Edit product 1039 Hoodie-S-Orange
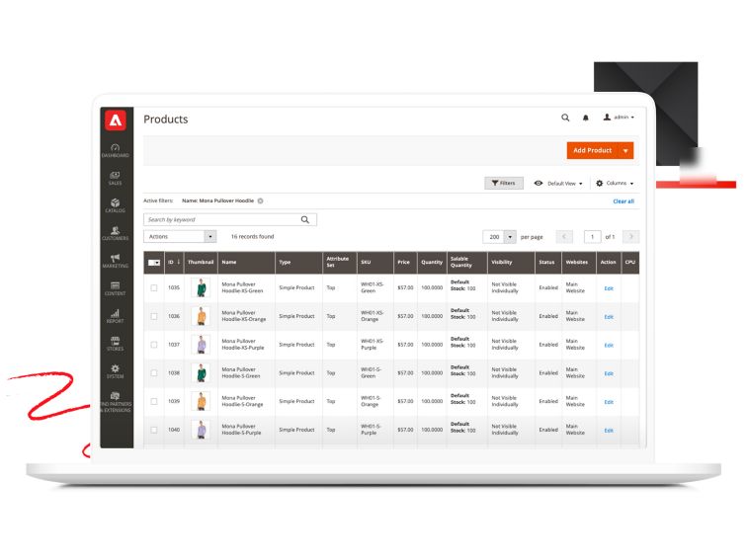Image resolution: width=747 pixels, height=560 pixels. click(609, 402)
